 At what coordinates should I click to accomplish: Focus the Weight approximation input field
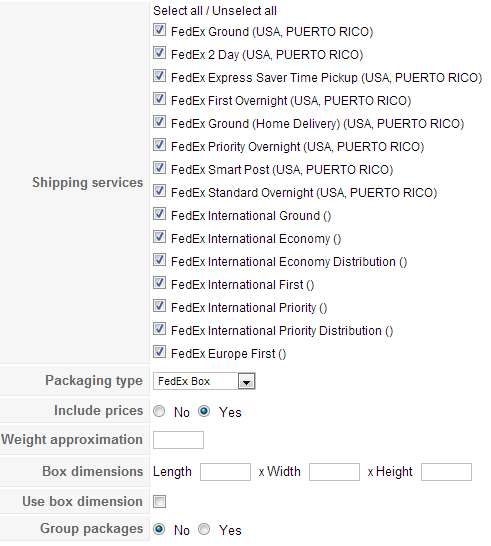tap(178, 440)
